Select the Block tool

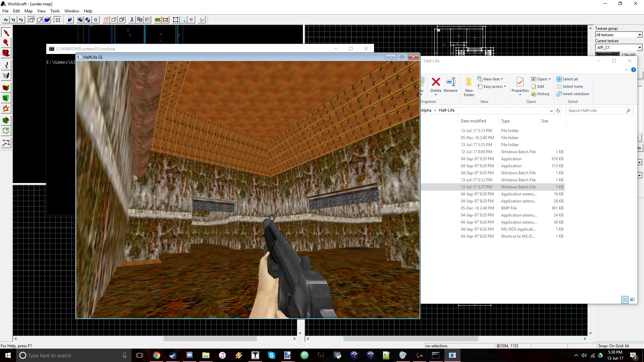tap(6, 76)
